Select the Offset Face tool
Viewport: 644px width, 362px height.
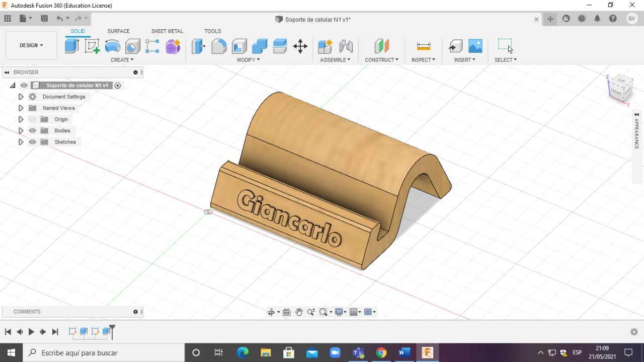(x=280, y=46)
